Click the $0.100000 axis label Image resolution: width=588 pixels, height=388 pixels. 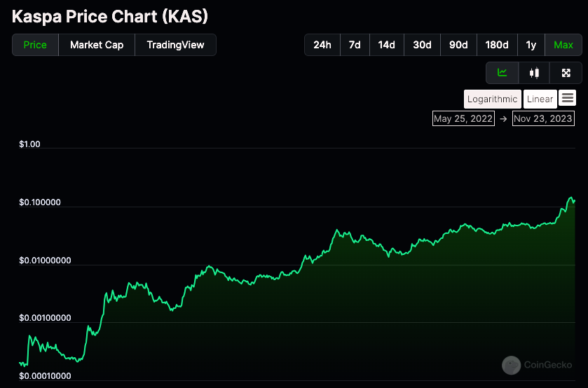(x=40, y=202)
